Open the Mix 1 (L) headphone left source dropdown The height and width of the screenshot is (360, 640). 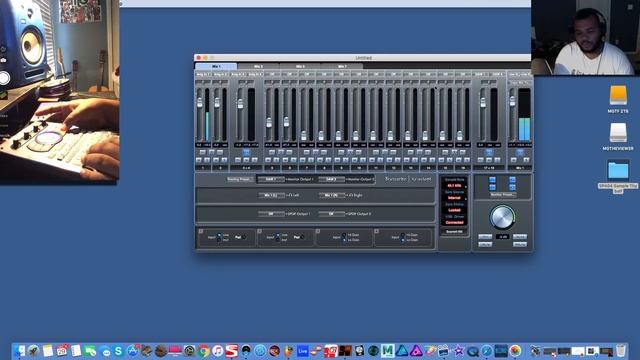tap(271, 196)
